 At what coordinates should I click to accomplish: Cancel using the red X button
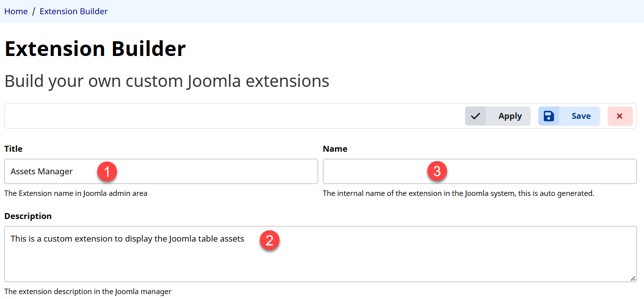click(619, 116)
